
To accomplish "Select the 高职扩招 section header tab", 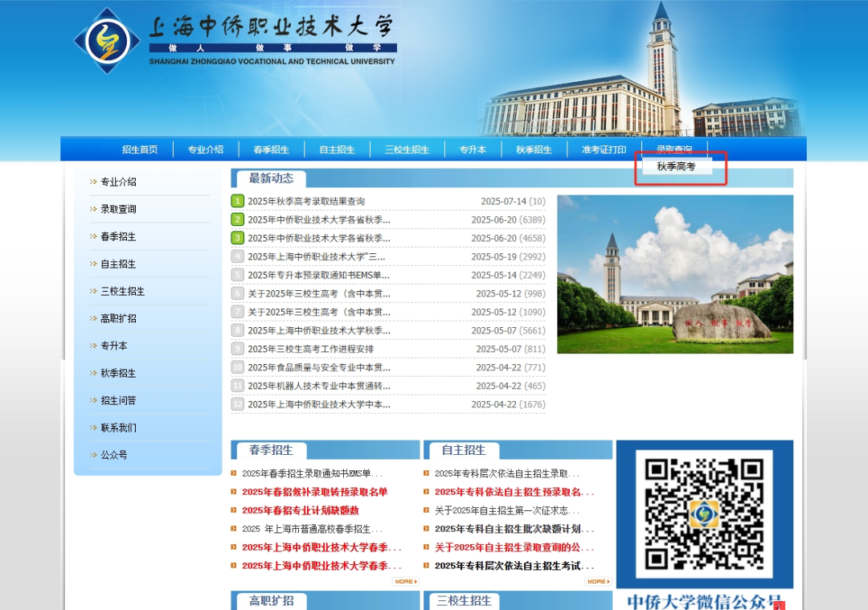I will tap(271, 600).
